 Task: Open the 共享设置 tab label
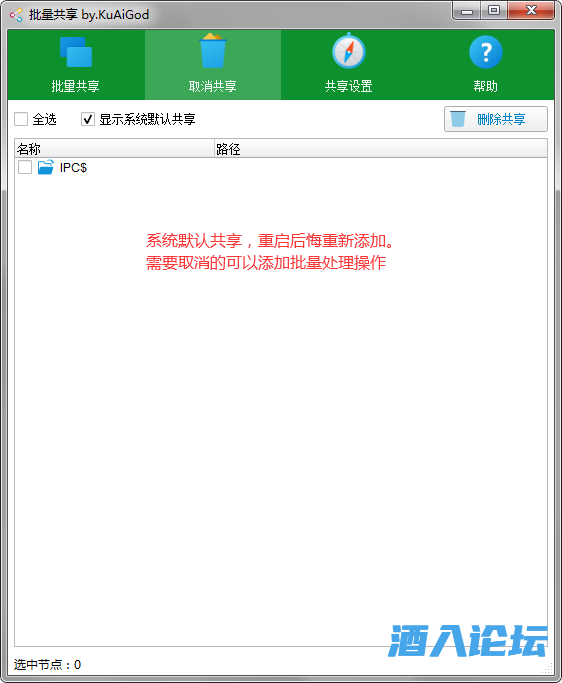349,86
